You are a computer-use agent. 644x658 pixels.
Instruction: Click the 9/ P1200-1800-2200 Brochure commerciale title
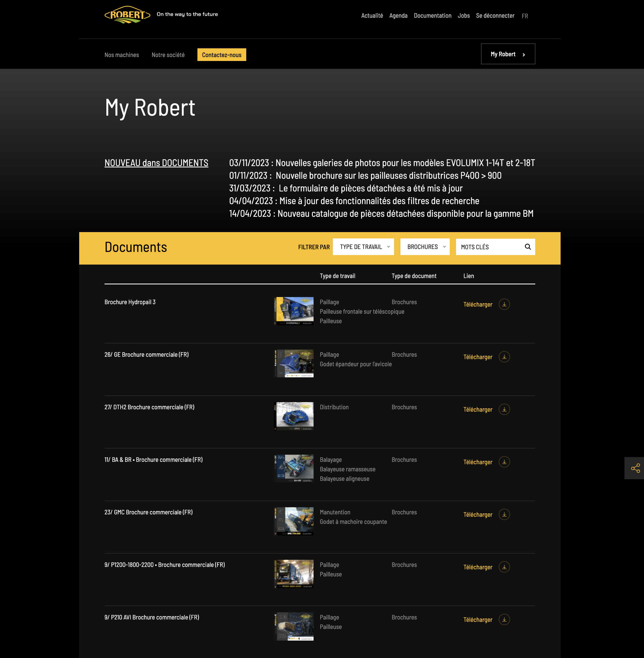(165, 565)
